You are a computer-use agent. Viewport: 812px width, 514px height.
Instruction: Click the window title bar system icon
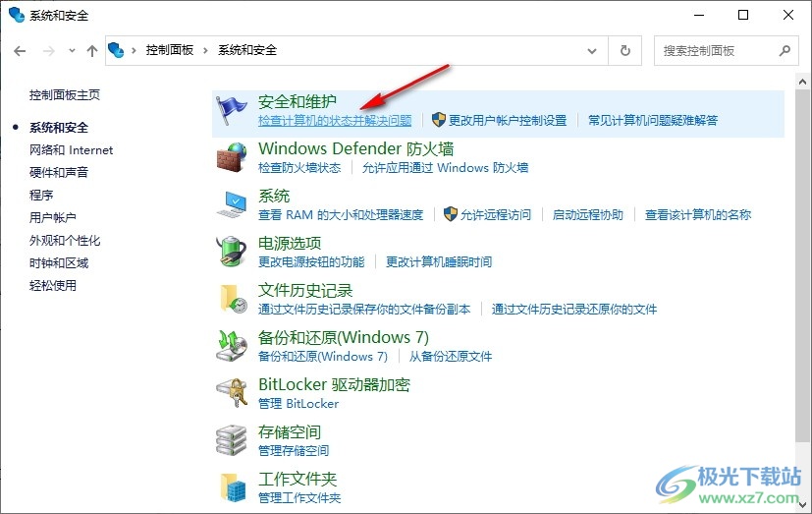(x=16, y=15)
